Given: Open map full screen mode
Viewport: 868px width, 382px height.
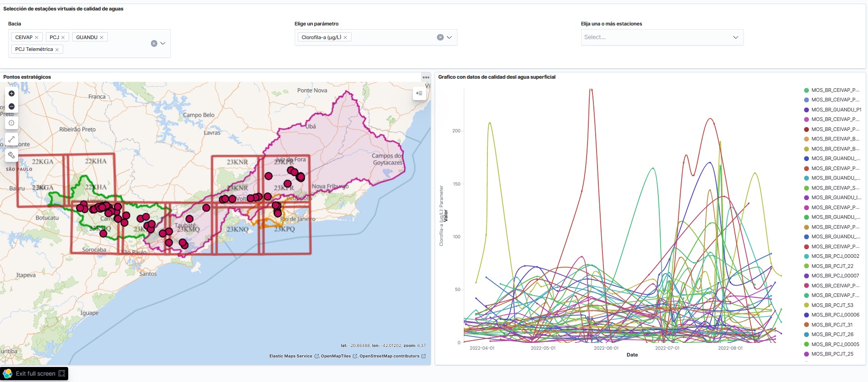Looking at the screenshot, I should tap(12, 139).
